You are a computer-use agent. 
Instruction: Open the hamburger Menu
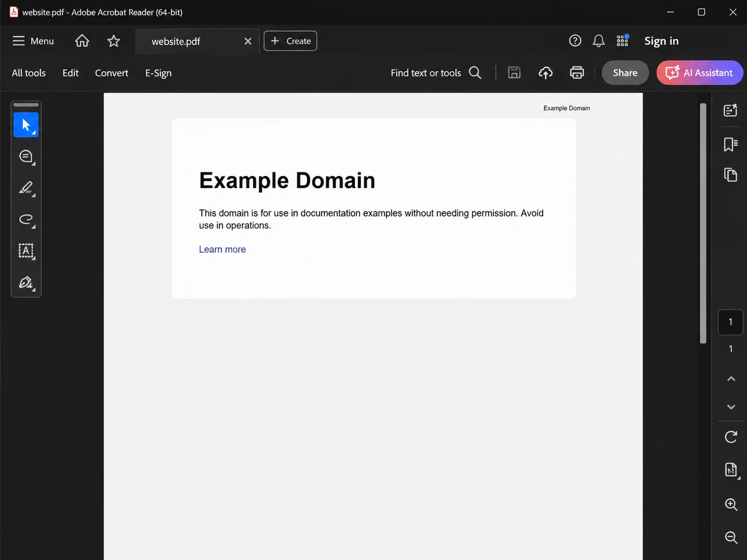click(x=33, y=41)
